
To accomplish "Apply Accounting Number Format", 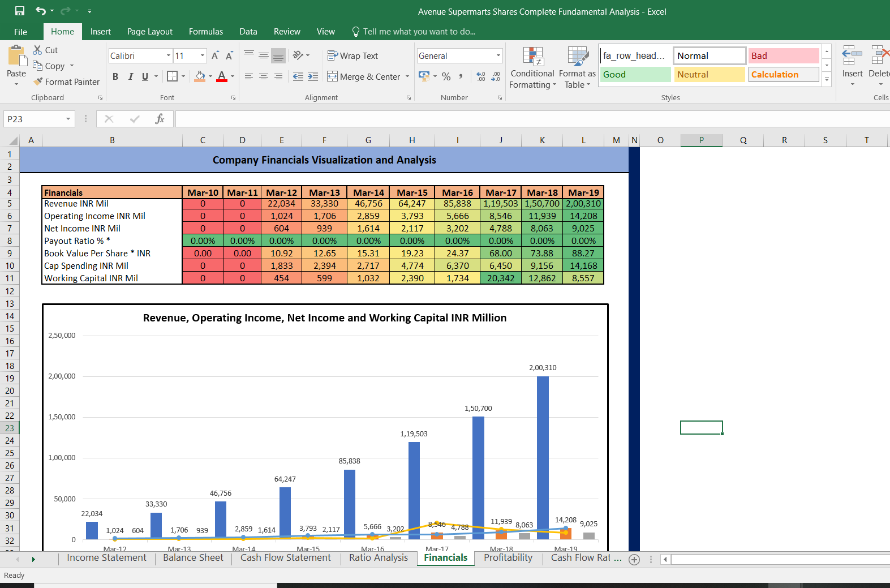I will click(424, 76).
